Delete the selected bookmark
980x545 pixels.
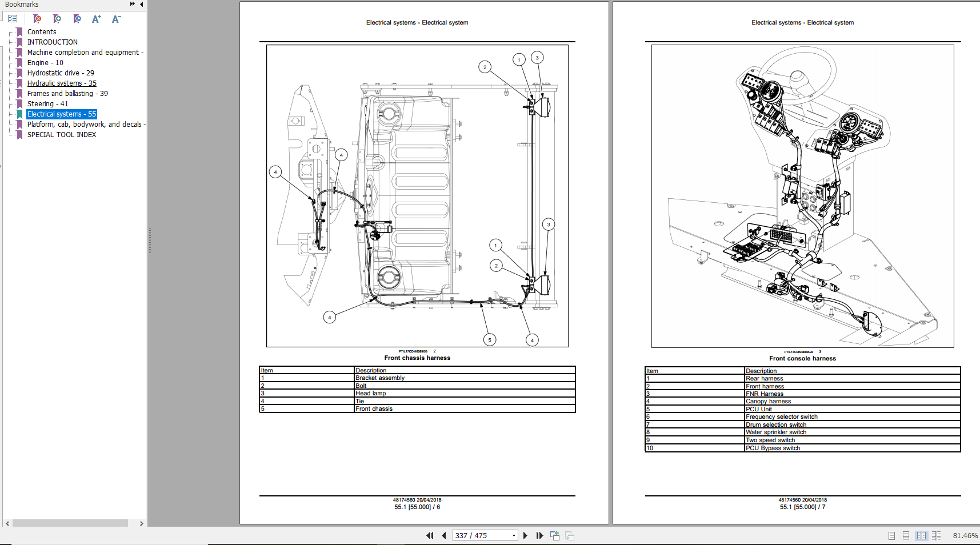37,19
